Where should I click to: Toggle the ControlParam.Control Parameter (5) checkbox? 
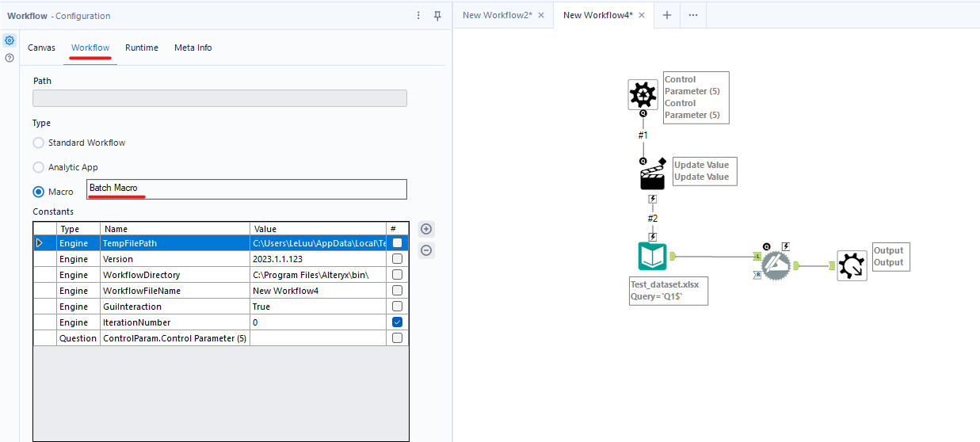click(397, 338)
